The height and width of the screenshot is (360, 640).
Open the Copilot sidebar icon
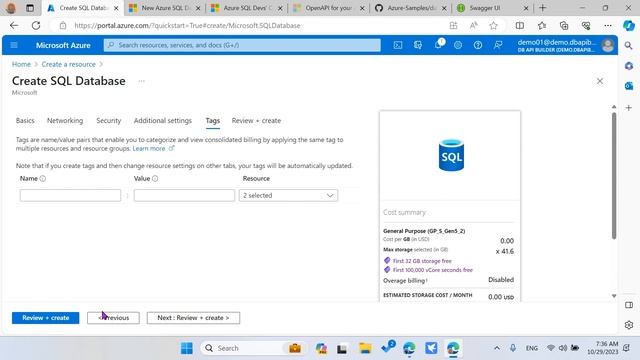pyautogui.click(x=629, y=25)
